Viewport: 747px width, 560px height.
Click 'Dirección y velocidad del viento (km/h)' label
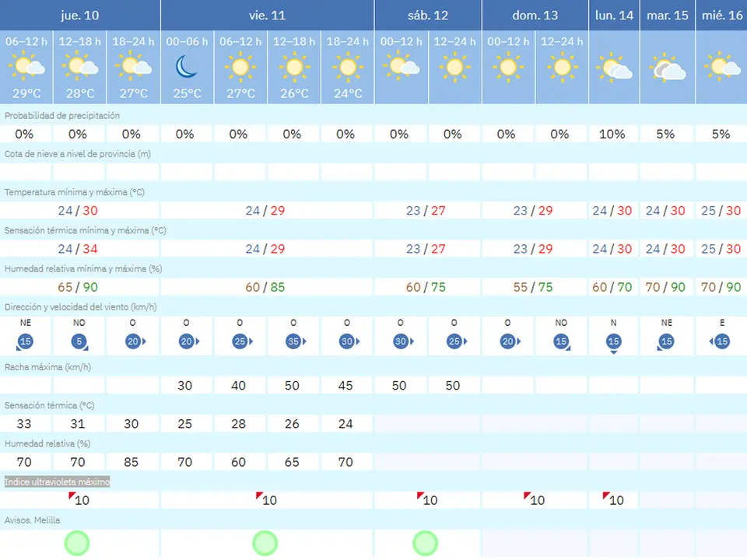coord(80,307)
